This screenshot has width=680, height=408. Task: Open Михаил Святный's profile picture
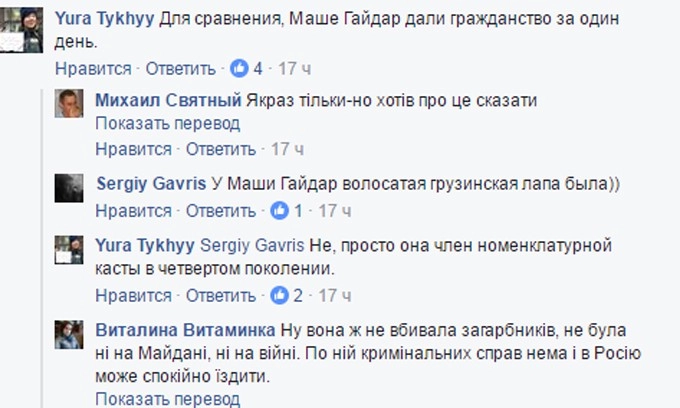[69, 103]
